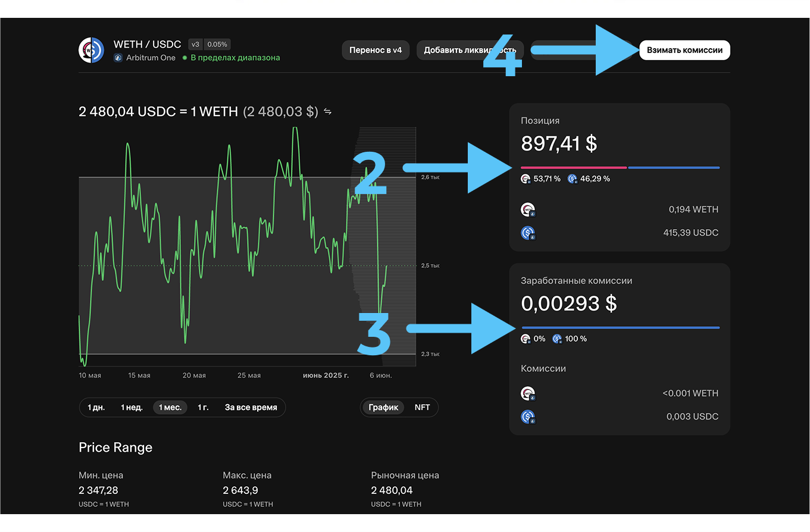Switch chart period to 1 г.
The height and width of the screenshot is (532, 810).
[203, 408]
